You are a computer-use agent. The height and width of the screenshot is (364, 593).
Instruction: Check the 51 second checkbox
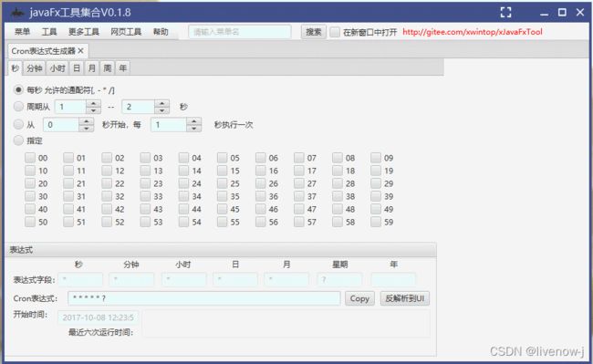coord(68,222)
